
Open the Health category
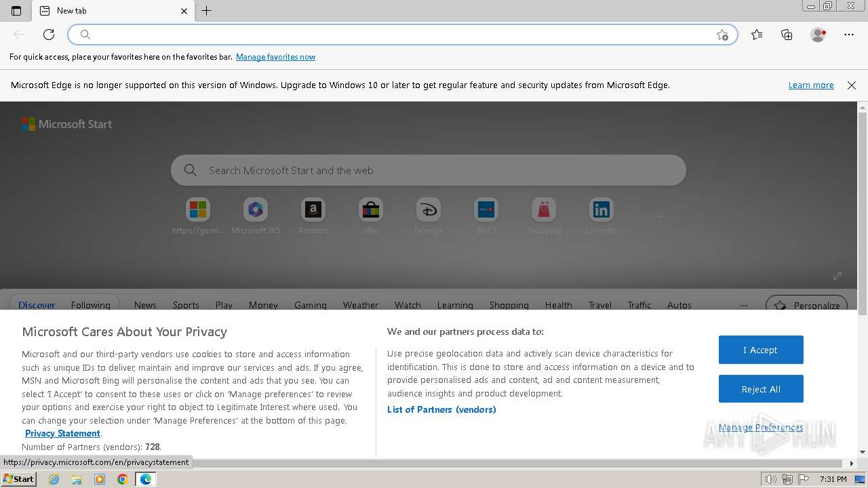pyautogui.click(x=559, y=305)
